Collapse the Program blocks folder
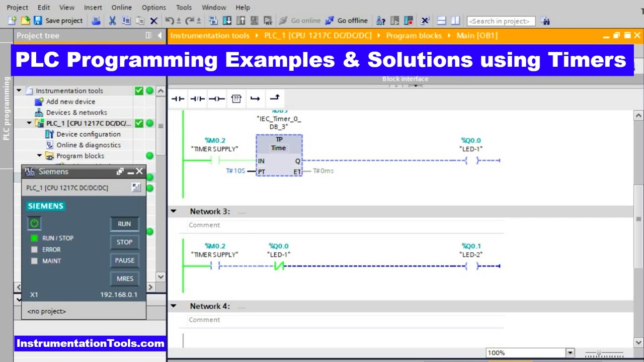644x362 pixels. click(x=39, y=156)
